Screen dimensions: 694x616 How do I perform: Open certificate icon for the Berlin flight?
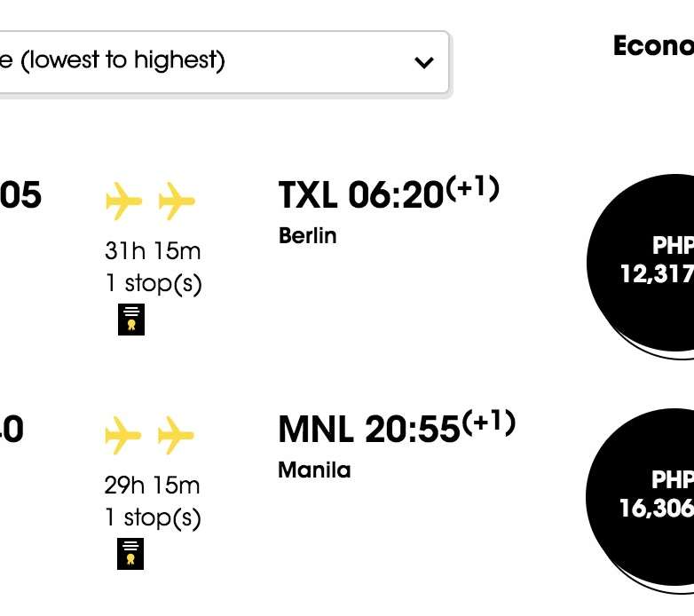coord(131,320)
